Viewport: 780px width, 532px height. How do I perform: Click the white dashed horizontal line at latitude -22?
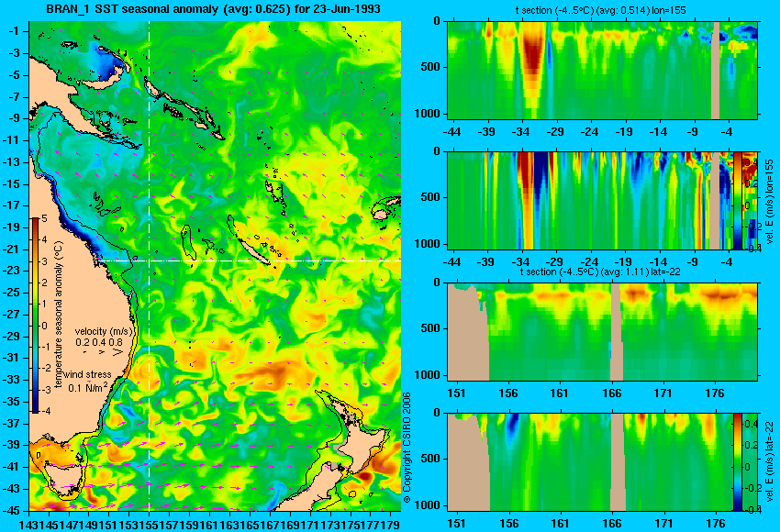tap(251, 260)
